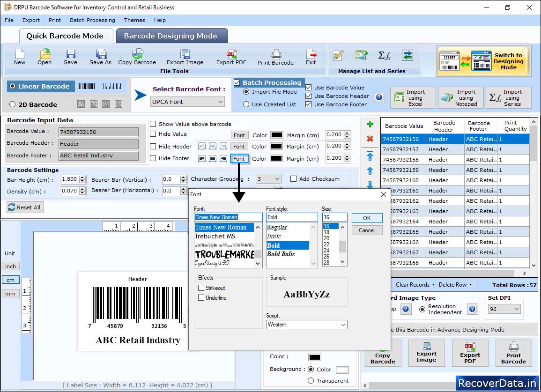
Task: Check Underline effect in Font dialog
Action: [x=201, y=298]
